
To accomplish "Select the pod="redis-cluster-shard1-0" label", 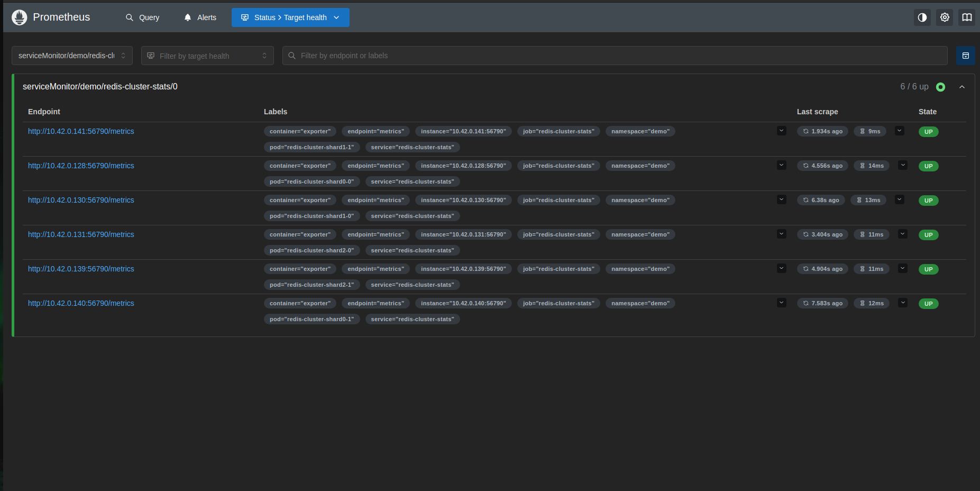I will pyautogui.click(x=312, y=216).
